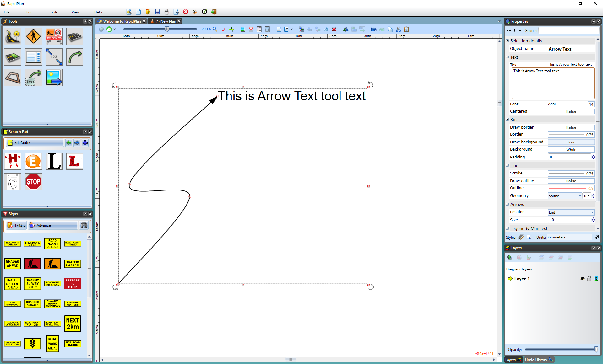Select the pedestrian warning sign tool
The height and width of the screenshot is (364, 603).
[33, 37]
